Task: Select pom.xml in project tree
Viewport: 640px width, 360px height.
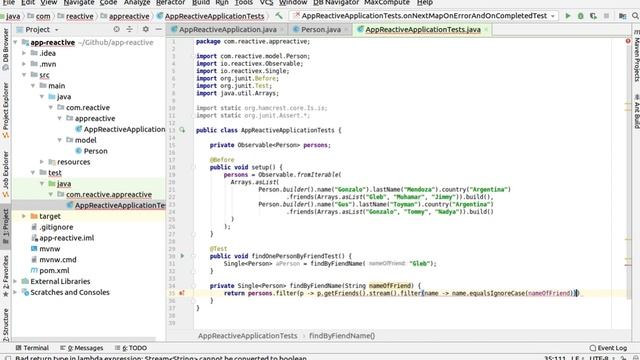Action: [x=54, y=271]
